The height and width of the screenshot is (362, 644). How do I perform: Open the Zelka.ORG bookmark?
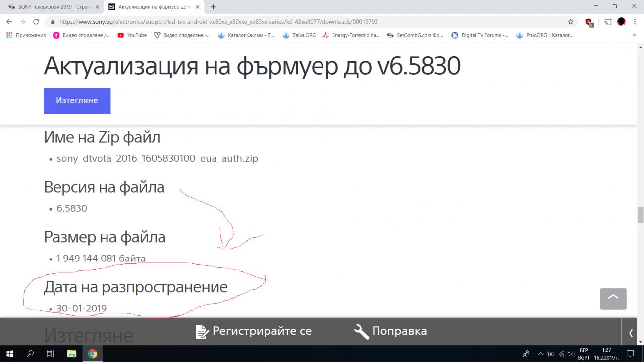tap(299, 35)
